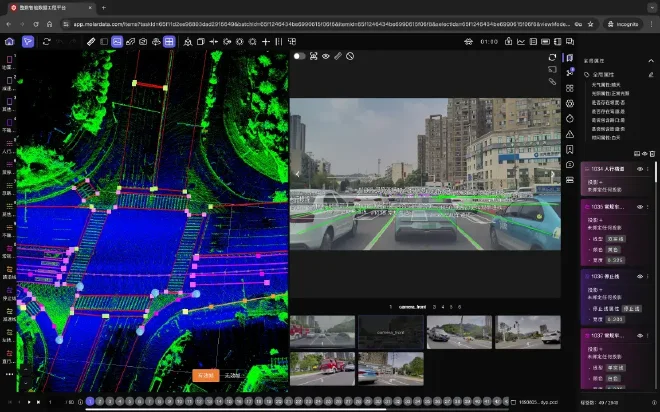Image resolution: width=660 pixels, height=412 pixels.
Task: Toggle the switch above camera view
Action: pos(299,56)
